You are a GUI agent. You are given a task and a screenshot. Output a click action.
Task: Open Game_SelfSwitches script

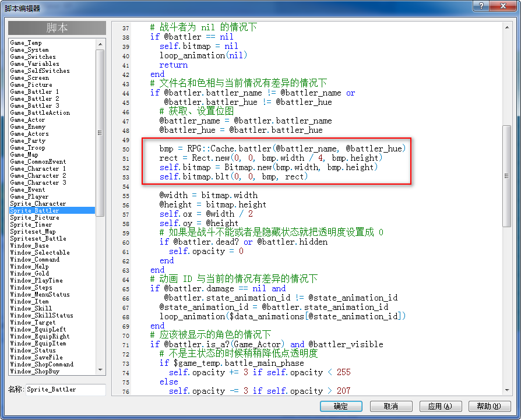pyautogui.click(x=40, y=70)
